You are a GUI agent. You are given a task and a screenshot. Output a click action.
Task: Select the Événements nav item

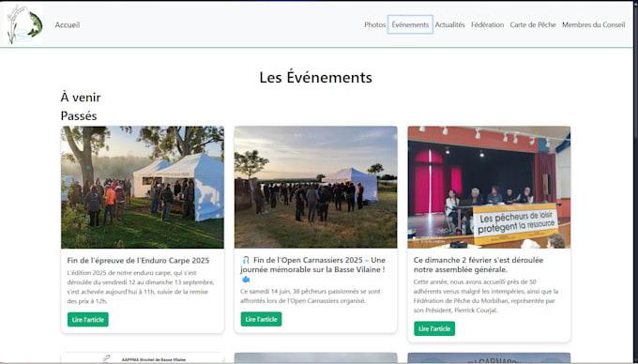pyautogui.click(x=410, y=24)
